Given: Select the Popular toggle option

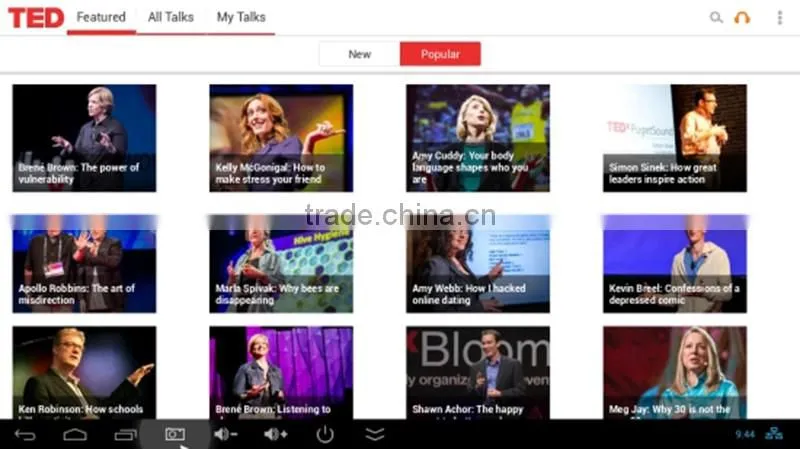Looking at the screenshot, I should tap(440, 54).
